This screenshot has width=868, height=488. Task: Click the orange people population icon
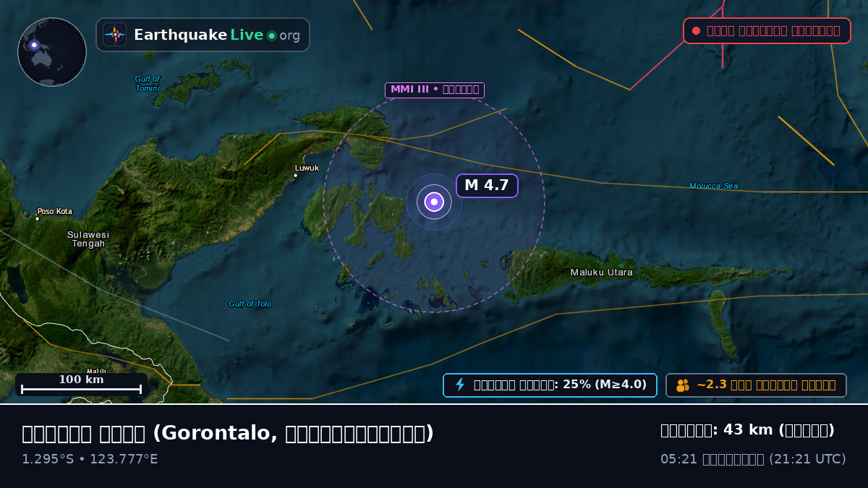(x=683, y=385)
